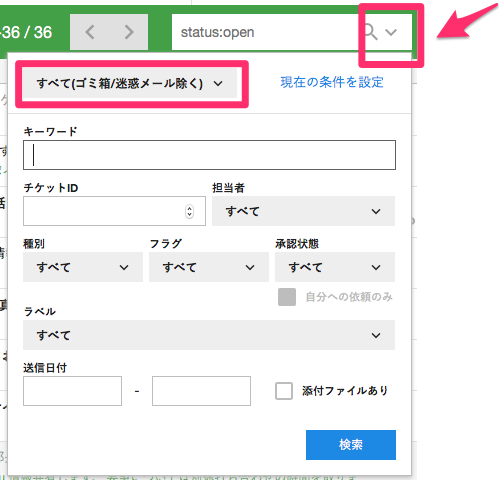Expand the ラベル dropdown
This screenshot has height=480, width=499.
[209, 335]
